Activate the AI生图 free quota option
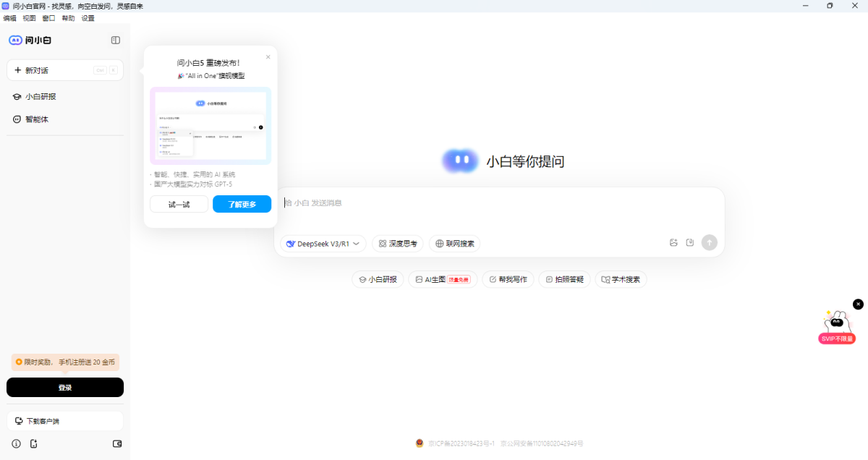The width and height of the screenshot is (868, 460). coord(442,278)
